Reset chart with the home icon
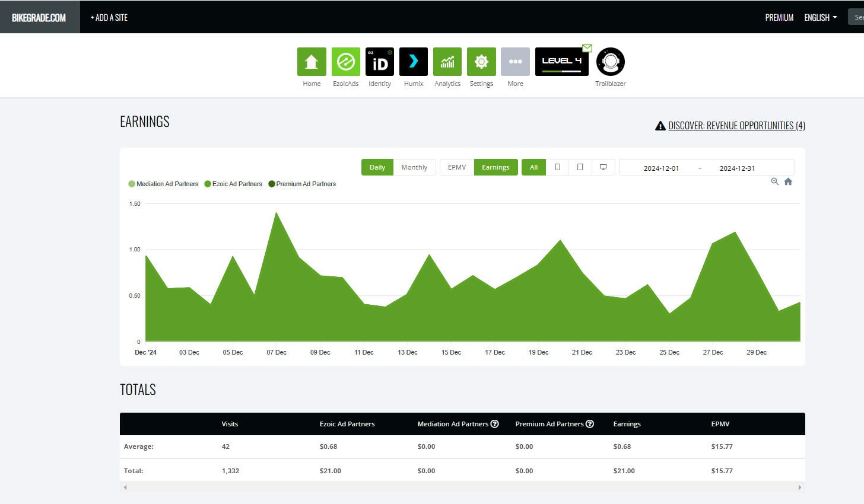The image size is (864, 504). click(x=788, y=181)
